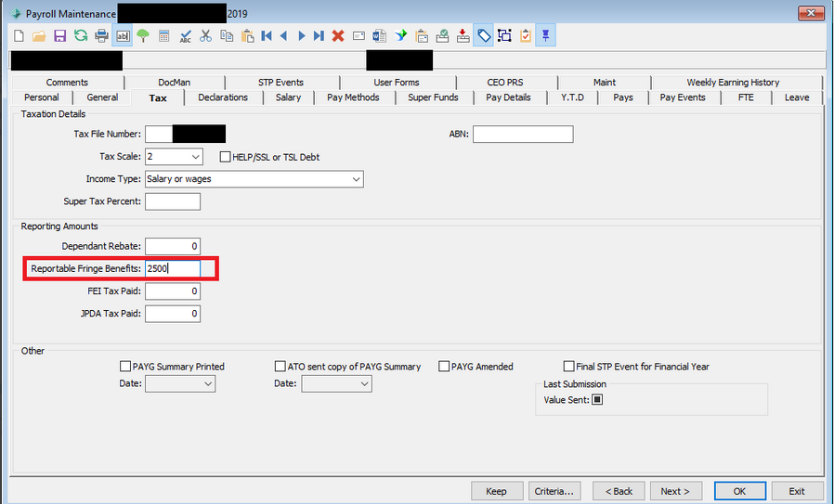Open the Tax Scale dropdown
Screen dimensions: 834x504
coord(194,157)
